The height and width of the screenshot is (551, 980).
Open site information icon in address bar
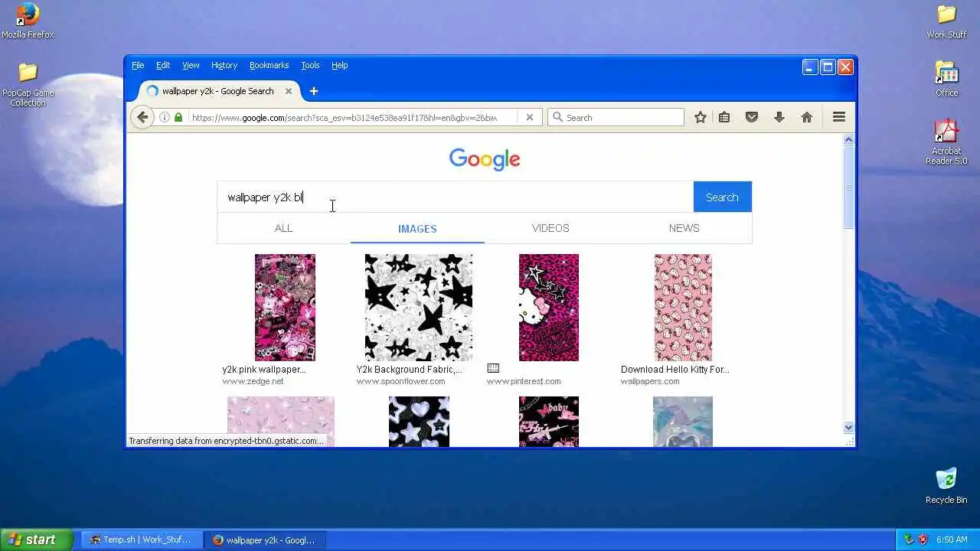click(164, 117)
